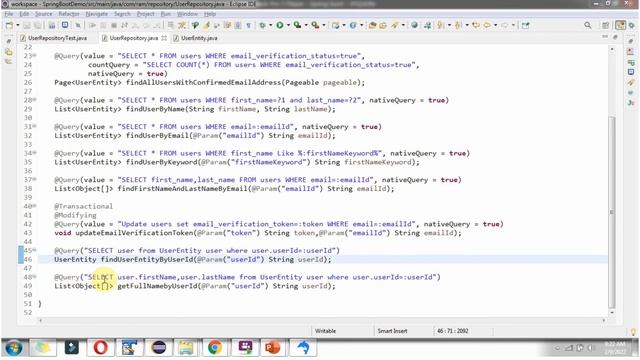Image resolution: width=640 pixels, height=360 pixels.
Task: Click the Open Type icon
Action: [x=372, y=25]
